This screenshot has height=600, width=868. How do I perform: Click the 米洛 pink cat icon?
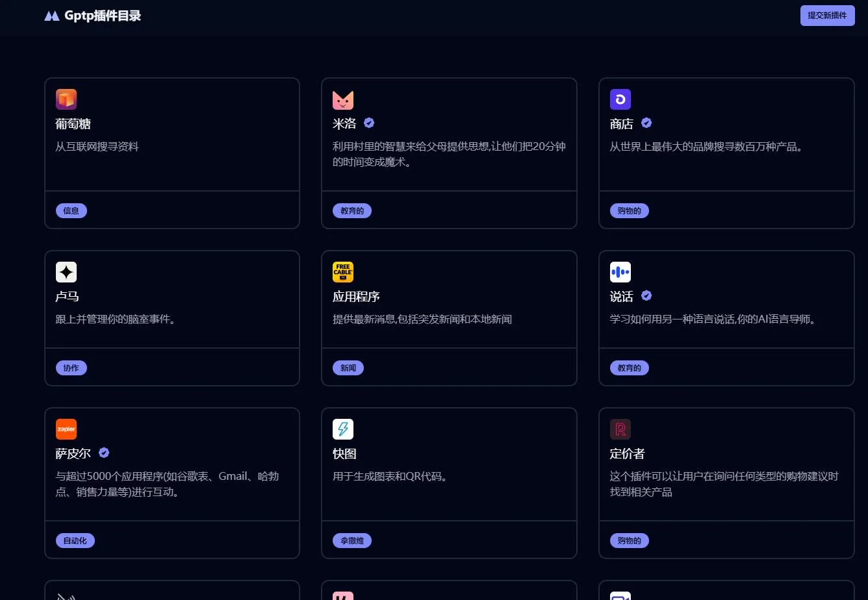click(343, 99)
